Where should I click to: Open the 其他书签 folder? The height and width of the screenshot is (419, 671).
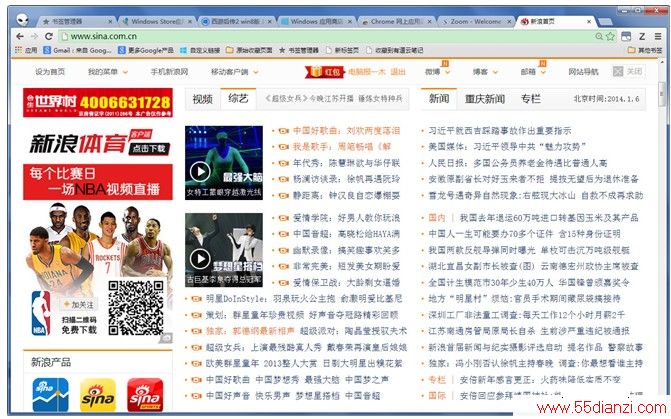[645, 50]
